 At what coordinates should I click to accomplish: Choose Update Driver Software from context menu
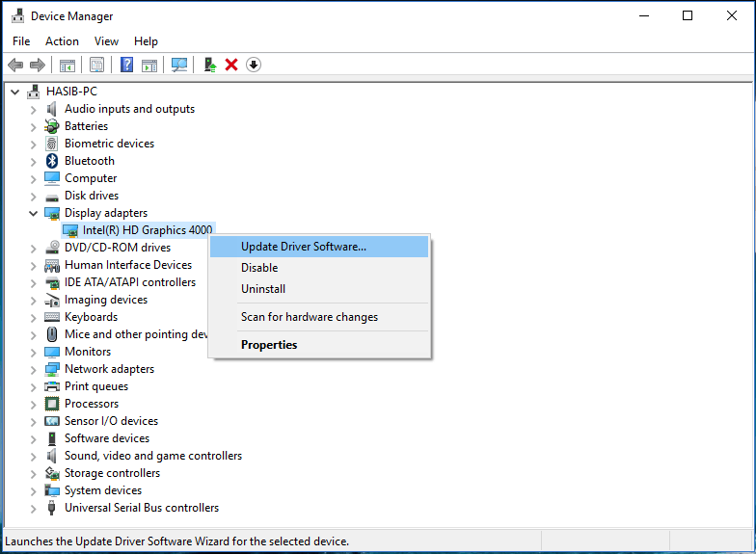(x=303, y=247)
